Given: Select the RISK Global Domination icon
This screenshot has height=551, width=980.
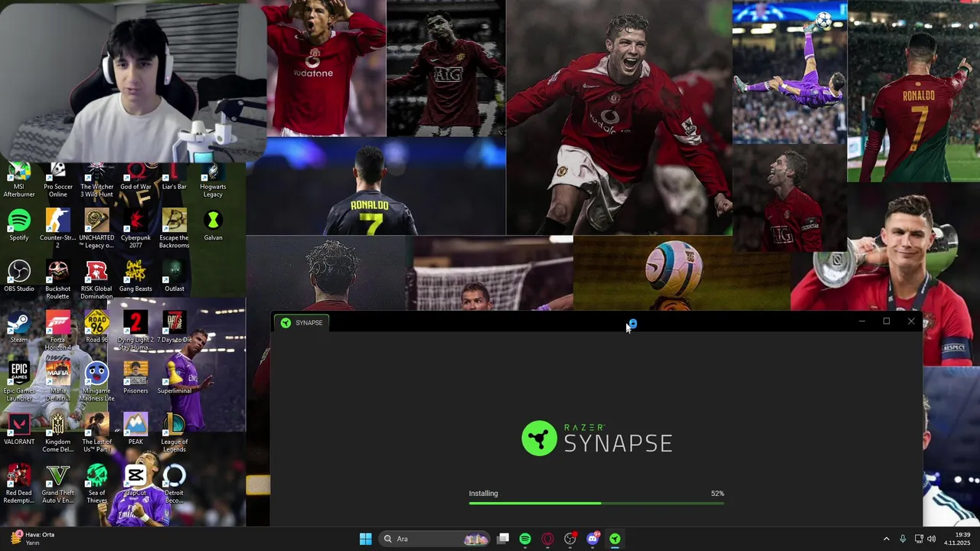Looking at the screenshot, I should (x=96, y=280).
